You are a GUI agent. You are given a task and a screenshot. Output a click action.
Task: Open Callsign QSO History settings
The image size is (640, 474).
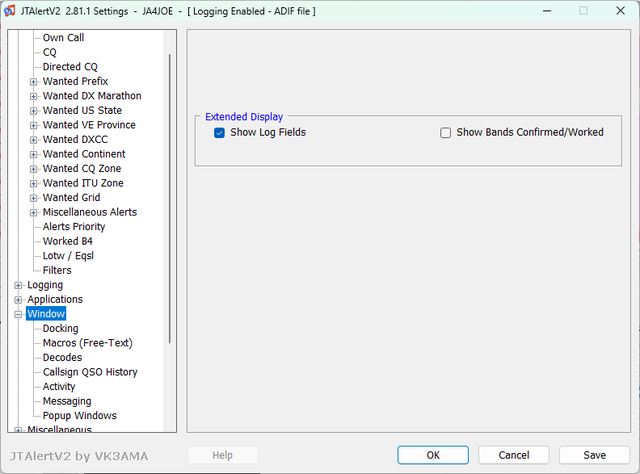pos(90,372)
